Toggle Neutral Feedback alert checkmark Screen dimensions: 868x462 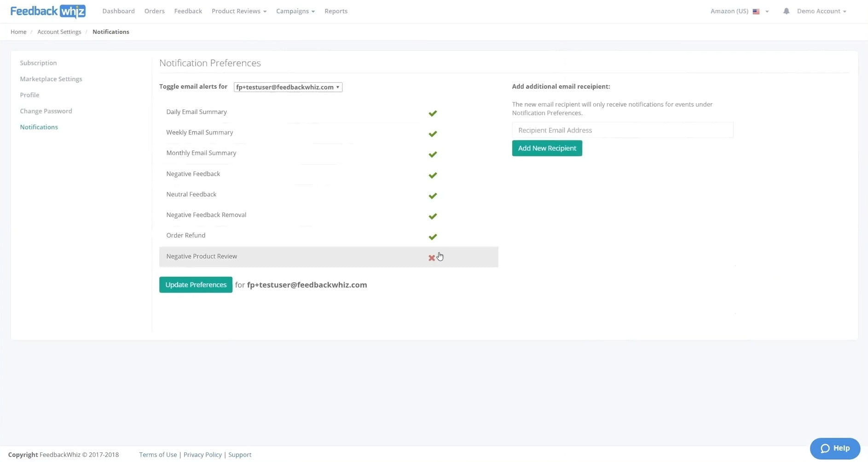[x=433, y=196]
